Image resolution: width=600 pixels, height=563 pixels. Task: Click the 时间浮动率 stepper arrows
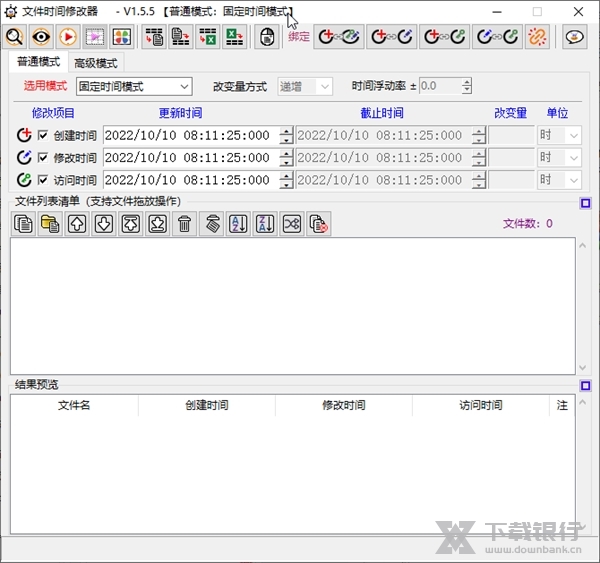466,86
